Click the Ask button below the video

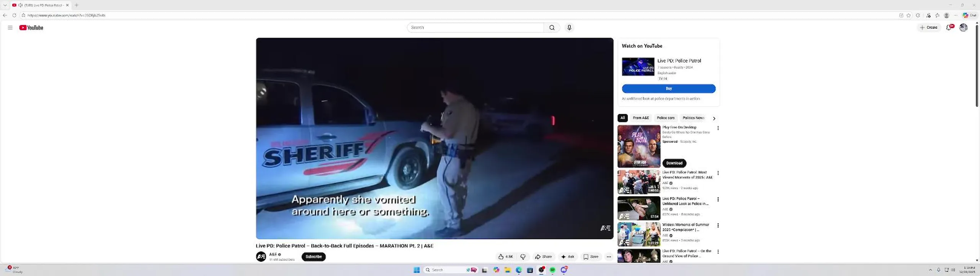[567, 257]
